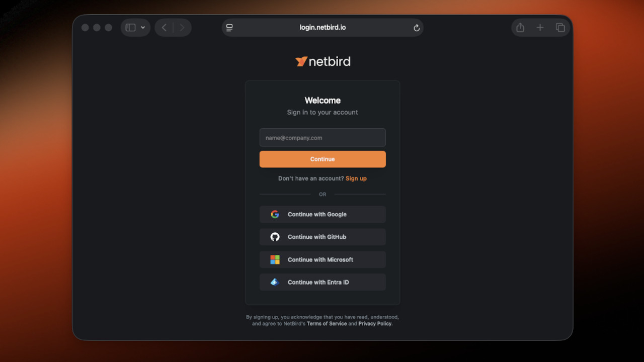Select the Google icon on its sign-in button
Screen dimensions: 644x362
pos(275,214)
